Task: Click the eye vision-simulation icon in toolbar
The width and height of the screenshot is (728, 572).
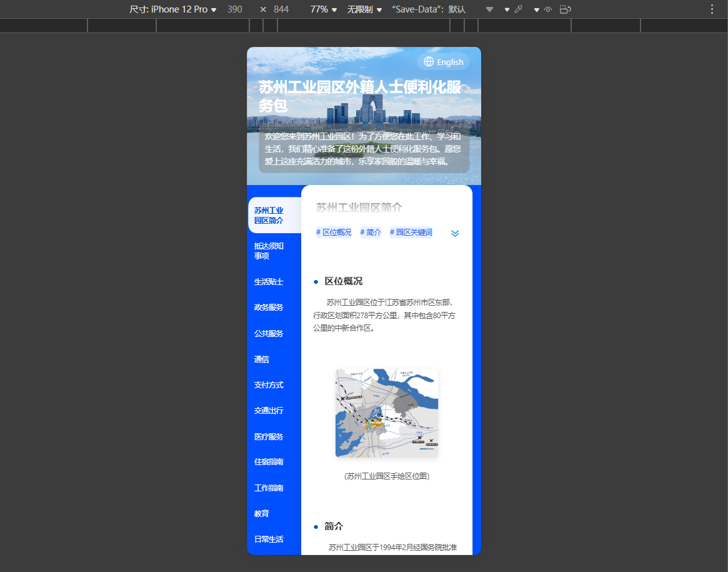Action: click(548, 9)
